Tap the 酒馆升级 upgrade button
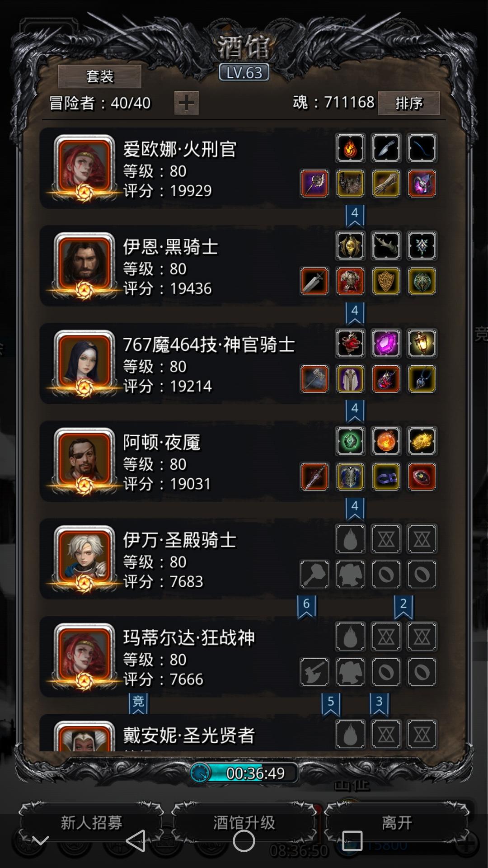The height and width of the screenshot is (868, 488). click(244, 822)
